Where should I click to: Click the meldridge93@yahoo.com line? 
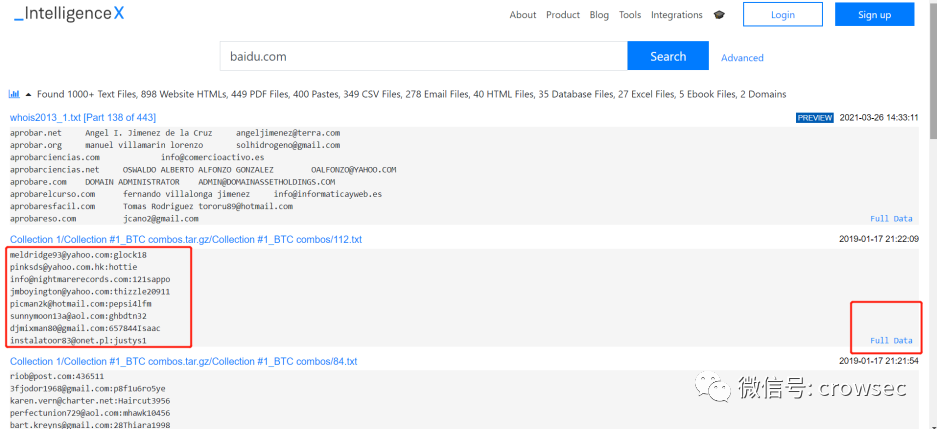pyautogui.click(x=78, y=255)
